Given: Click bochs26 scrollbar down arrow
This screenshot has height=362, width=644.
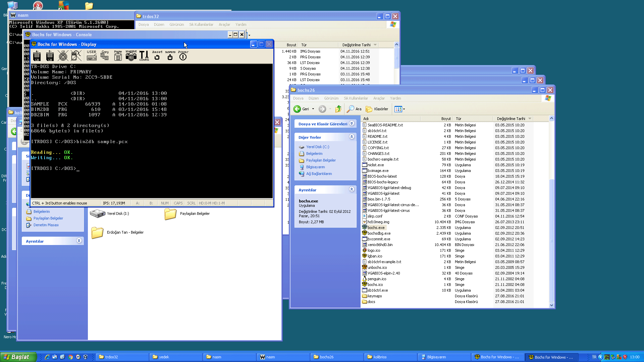Looking at the screenshot, I should 551,305.
